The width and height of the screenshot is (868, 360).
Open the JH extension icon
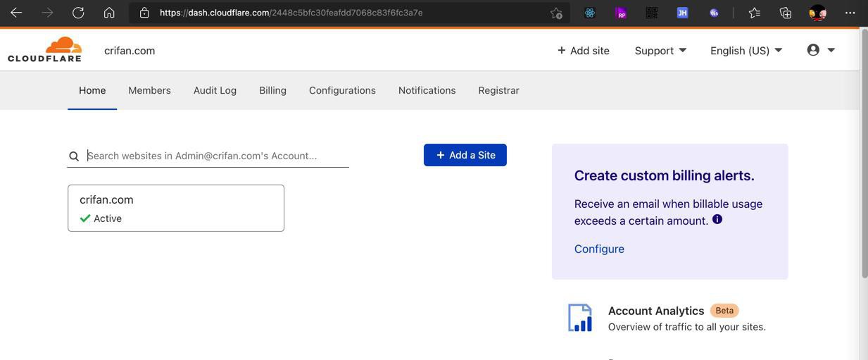(682, 13)
